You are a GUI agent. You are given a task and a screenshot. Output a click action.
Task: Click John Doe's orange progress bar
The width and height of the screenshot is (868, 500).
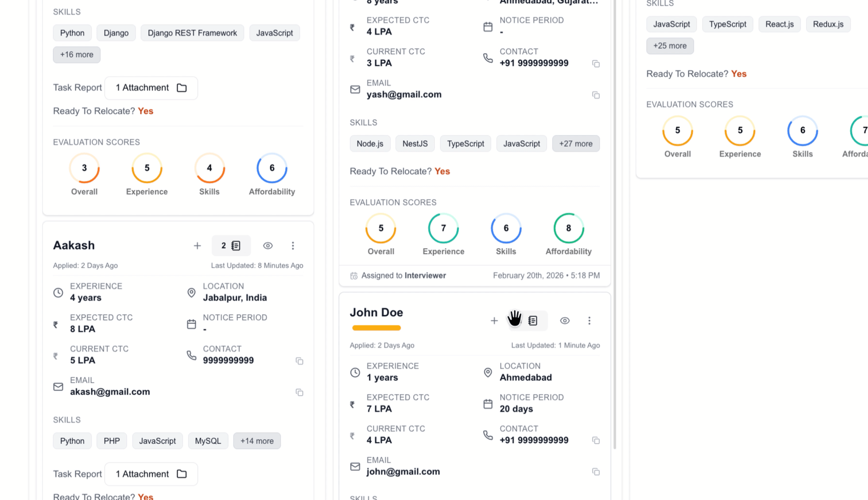point(377,328)
